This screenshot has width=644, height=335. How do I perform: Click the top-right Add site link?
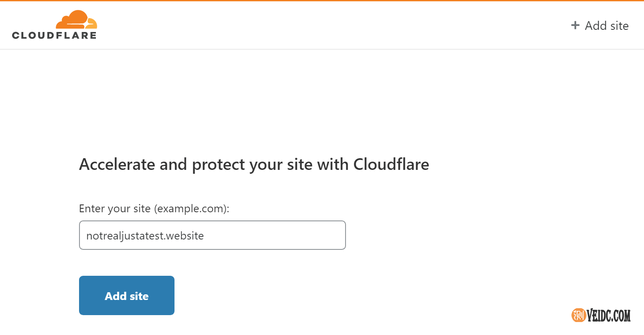(606, 26)
